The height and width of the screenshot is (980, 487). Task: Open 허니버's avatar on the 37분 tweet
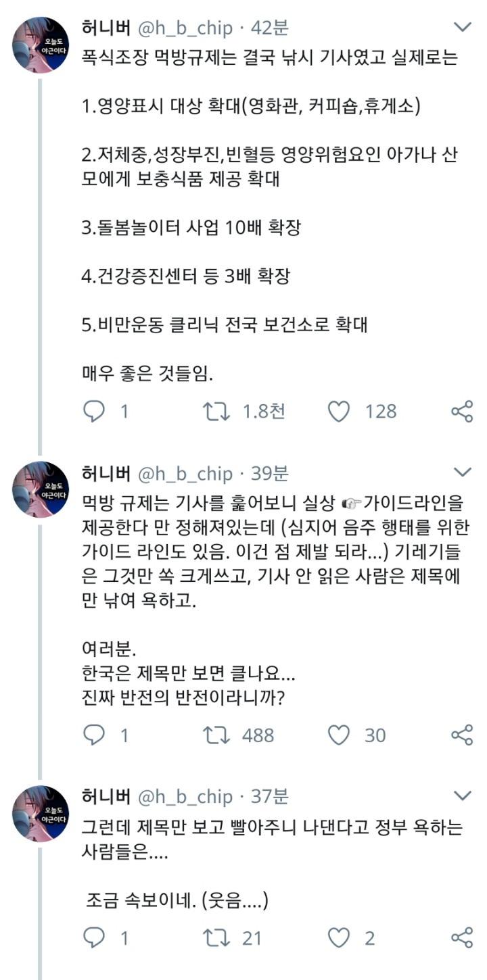[x=41, y=814]
